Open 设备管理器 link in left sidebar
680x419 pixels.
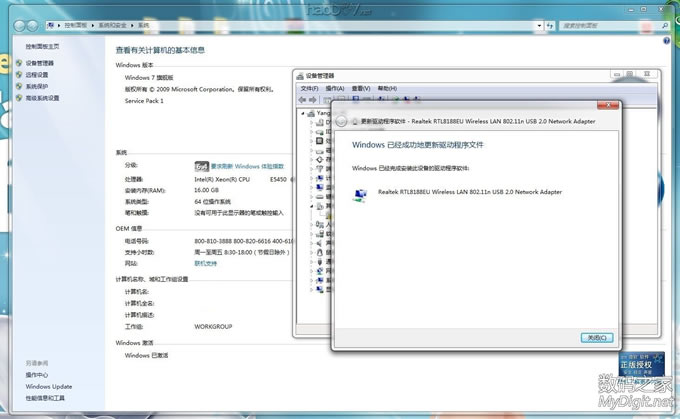40,63
